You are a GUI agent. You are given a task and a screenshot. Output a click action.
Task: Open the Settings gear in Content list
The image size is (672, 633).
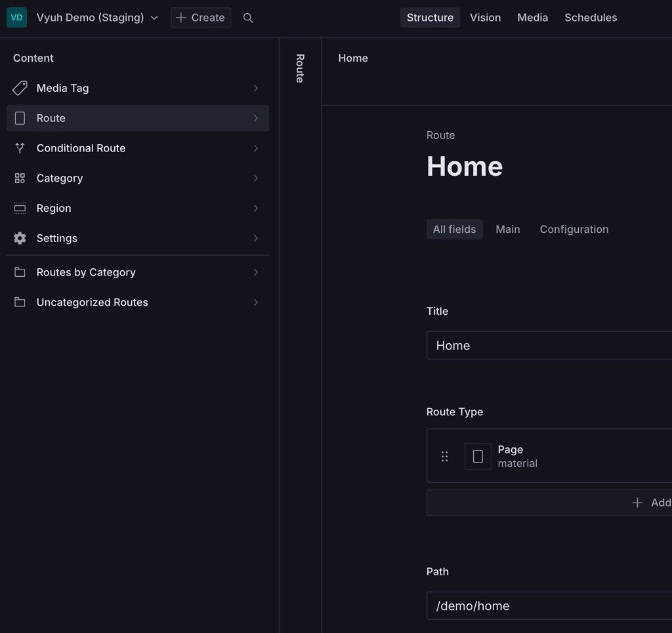(x=20, y=237)
